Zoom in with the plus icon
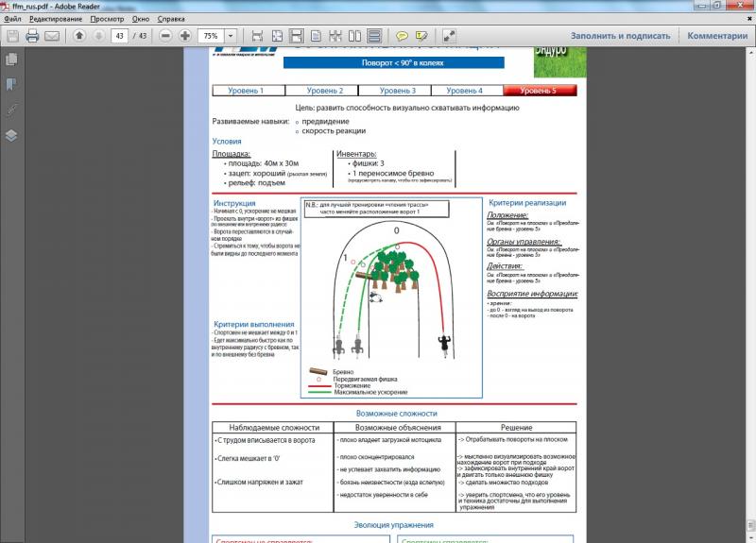Viewport: 756px width, 543px height. (184, 36)
